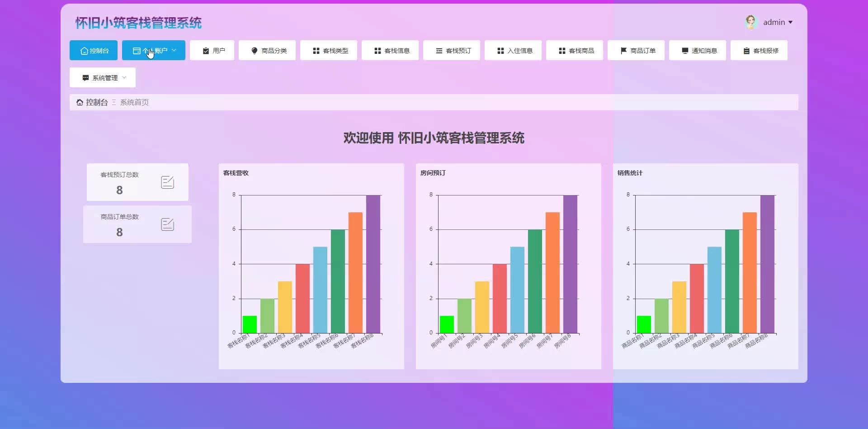Click the purple 客栈名称8 bar in 客栈营收
Image resolution: width=868 pixels, height=429 pixels.
pyautogui.click(x=373, y=264)
